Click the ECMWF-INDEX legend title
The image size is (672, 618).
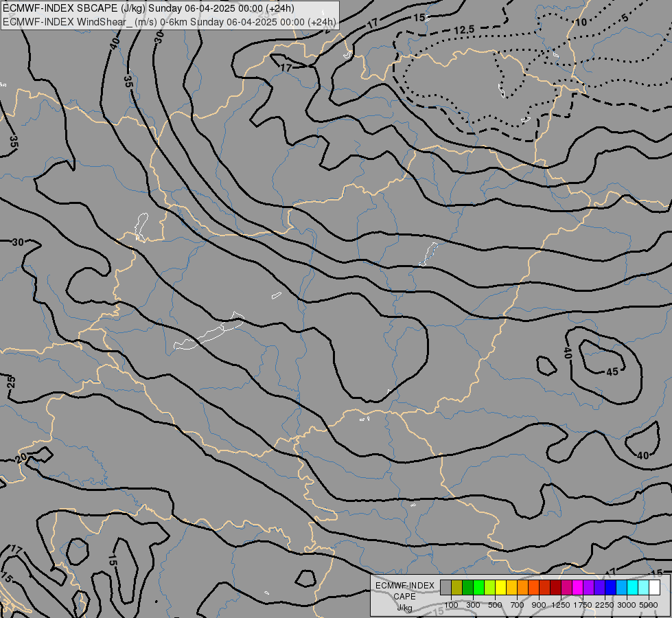[x=404, y=586]
